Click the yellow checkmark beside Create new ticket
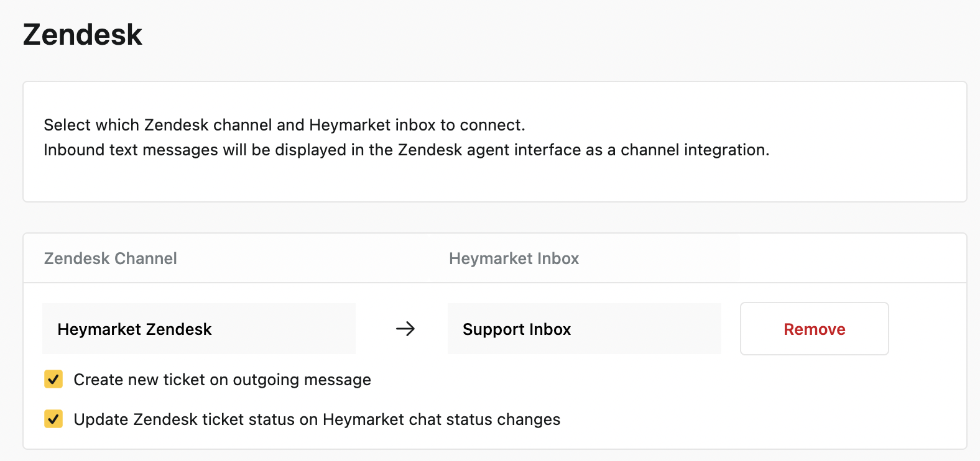Screen dimensions: 980x461 point(53,379)
